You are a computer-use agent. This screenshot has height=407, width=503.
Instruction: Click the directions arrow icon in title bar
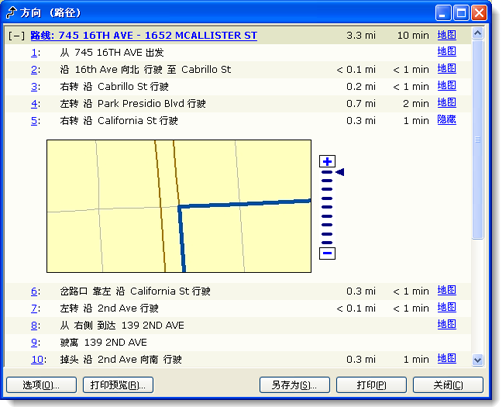11,13
